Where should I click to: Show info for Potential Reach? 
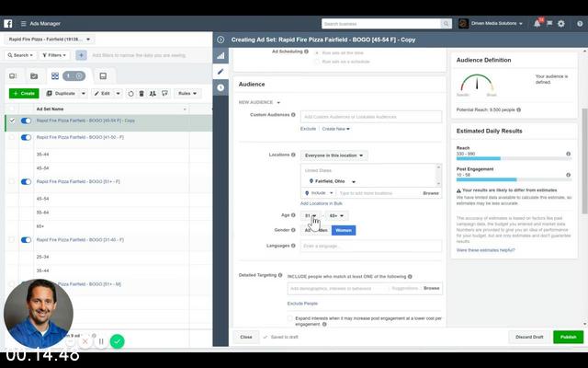518,110
